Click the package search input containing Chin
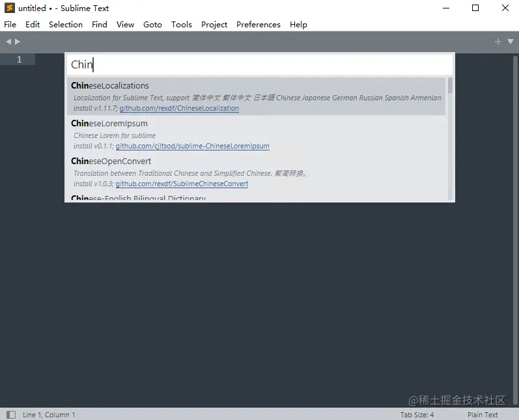The image size is (519, 420). [x=260, y=64]
